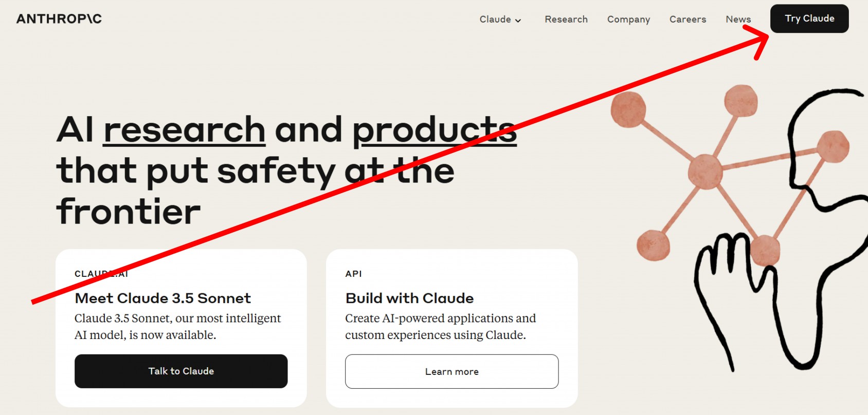Click the API card label
The image size is (868, 415).
coord(354,274)
